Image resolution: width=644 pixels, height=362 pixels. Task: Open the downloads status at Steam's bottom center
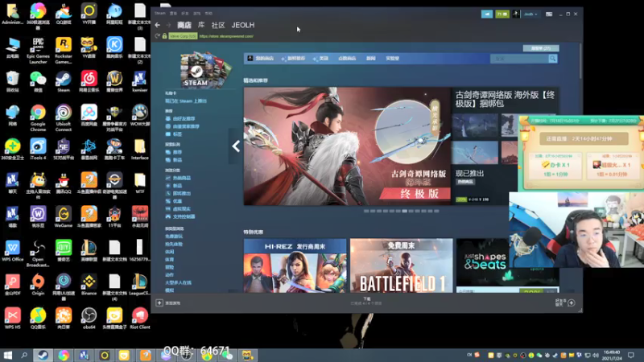tap(366, 301)
